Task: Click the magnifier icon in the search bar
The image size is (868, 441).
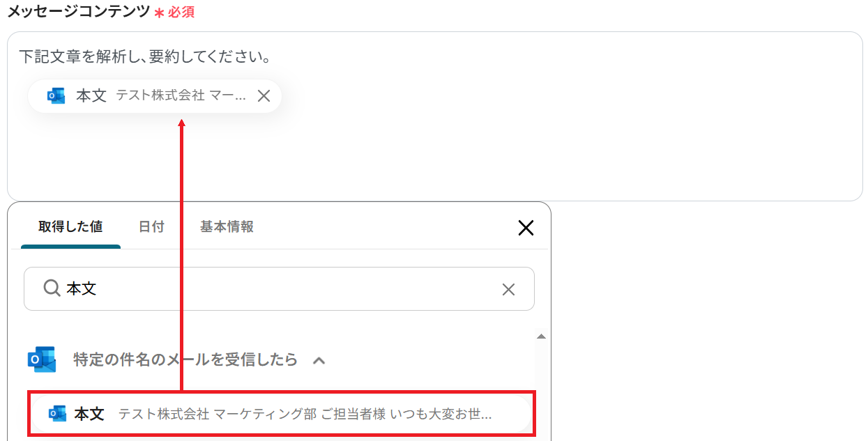Action: click(x=50, y=288)
